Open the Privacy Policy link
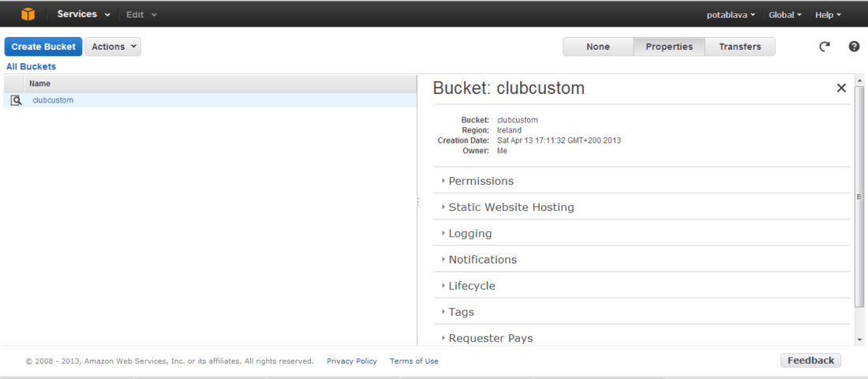868x379 pixels. (351, 362)
